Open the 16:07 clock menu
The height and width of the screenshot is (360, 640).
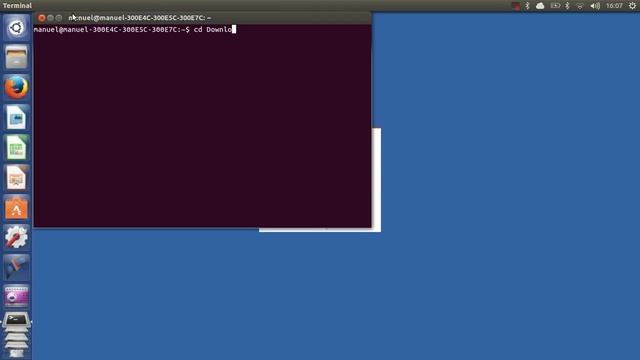point(614,6)
